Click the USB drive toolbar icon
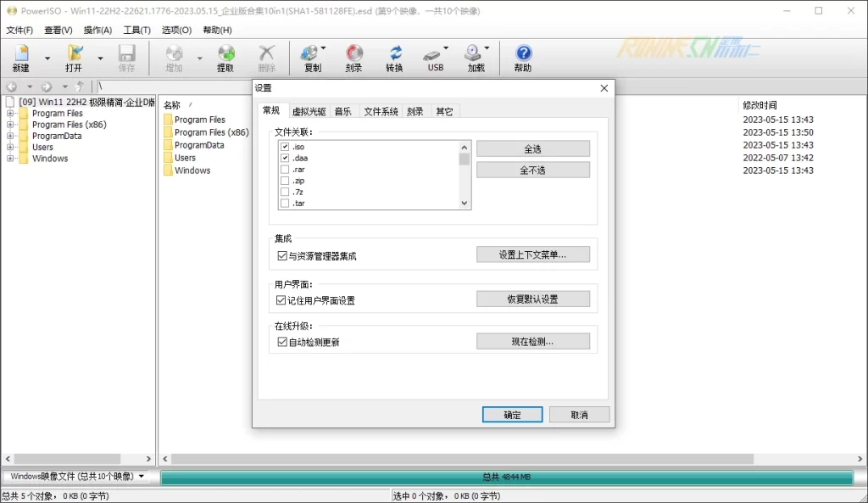868x503 pixels. pos(435,54)
